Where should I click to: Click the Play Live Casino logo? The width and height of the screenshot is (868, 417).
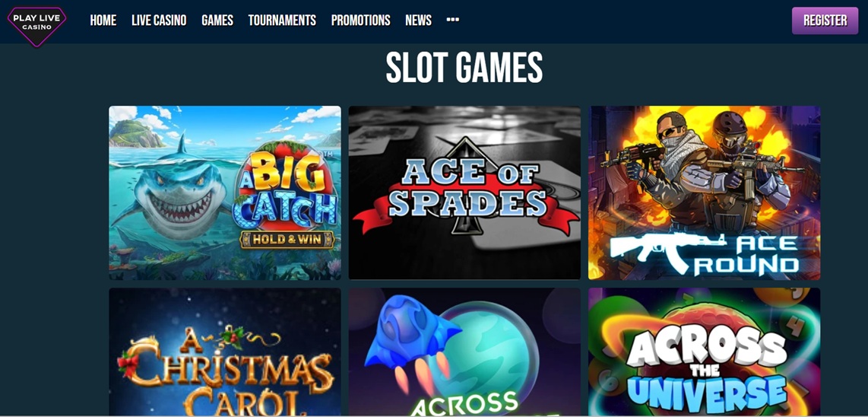(36, 26)
